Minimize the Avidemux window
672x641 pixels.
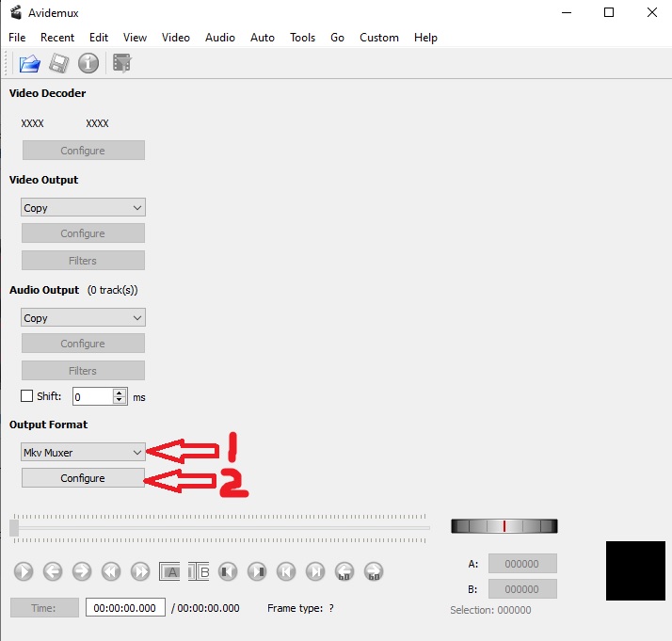pyautogui.click(x=567, y=12)
